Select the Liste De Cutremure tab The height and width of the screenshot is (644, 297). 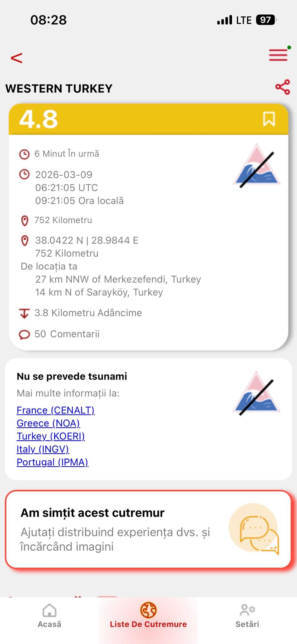[148, 616]
